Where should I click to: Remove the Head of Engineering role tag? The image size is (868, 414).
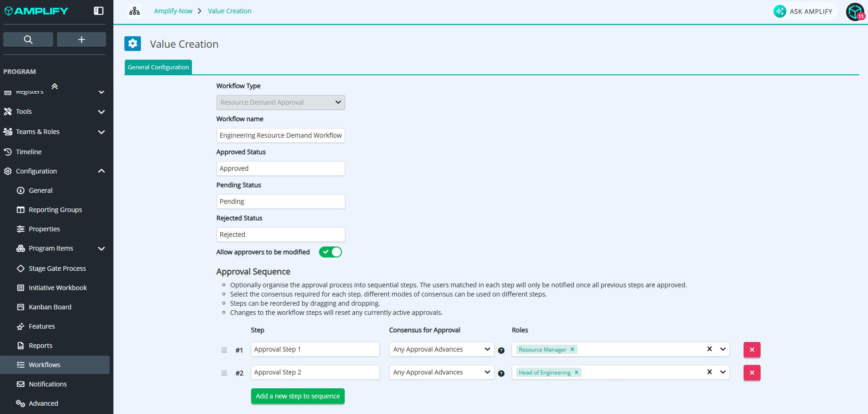(577, 372)
